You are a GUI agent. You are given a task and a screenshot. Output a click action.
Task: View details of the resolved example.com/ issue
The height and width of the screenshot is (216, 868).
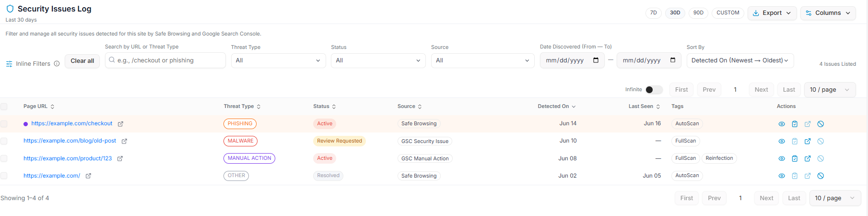pos(782,176)
